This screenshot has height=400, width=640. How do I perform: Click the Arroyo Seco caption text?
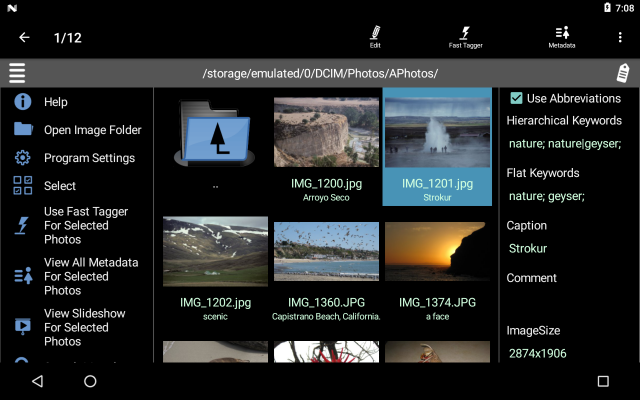326,198
